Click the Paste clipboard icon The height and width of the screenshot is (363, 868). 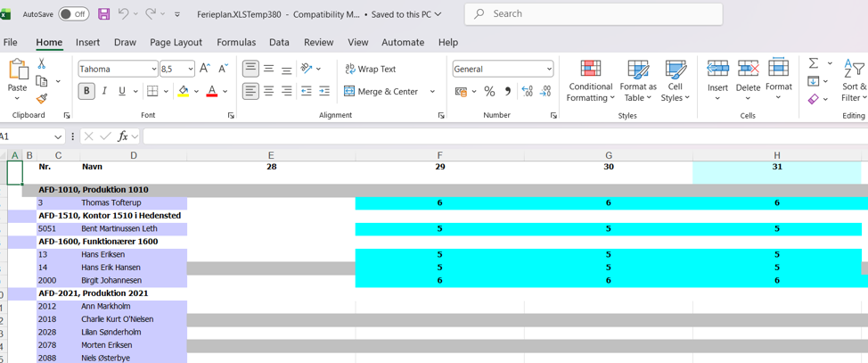(x=17, y=70)
